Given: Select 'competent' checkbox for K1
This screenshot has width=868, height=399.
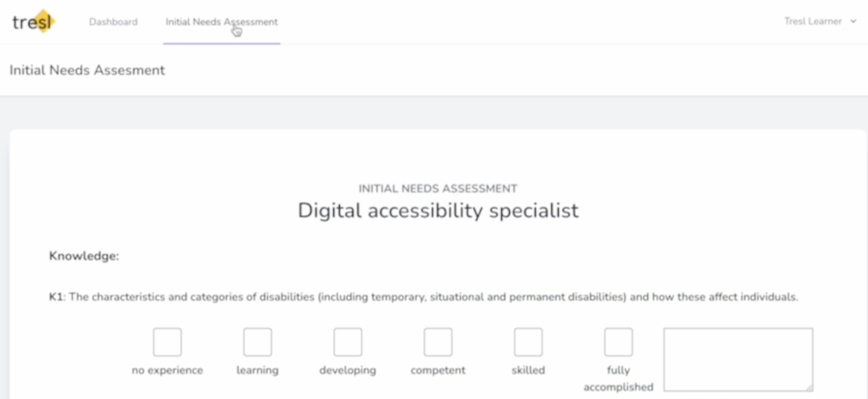Looking at the screenshot, I should pos(437,342).
